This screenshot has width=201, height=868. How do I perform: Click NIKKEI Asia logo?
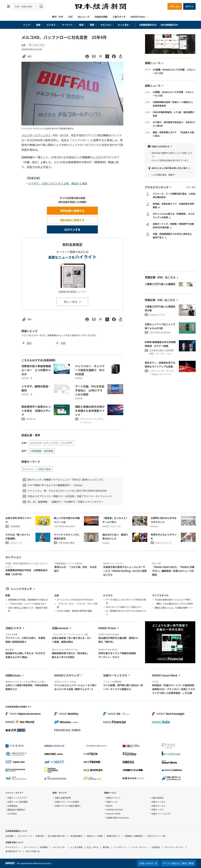tap(161, 722)
